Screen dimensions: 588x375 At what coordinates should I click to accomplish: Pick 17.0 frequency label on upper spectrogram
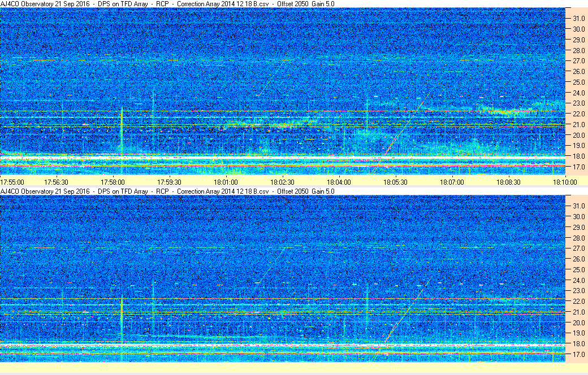577,167
